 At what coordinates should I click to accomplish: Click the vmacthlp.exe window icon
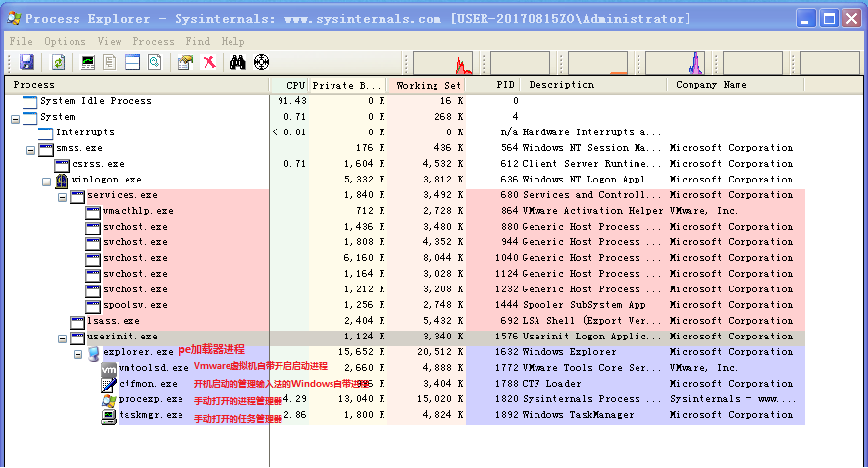(93, 212)
